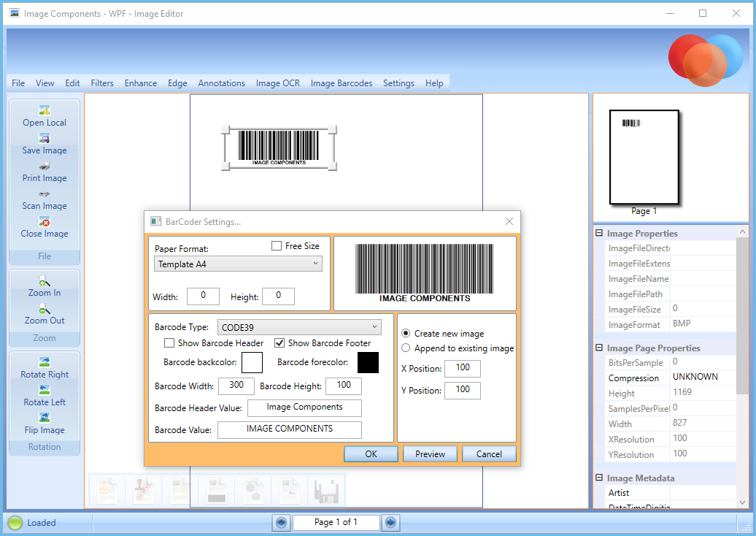Click the Scan Image scanner icon

pyautogui.click(x=45, y=194)
